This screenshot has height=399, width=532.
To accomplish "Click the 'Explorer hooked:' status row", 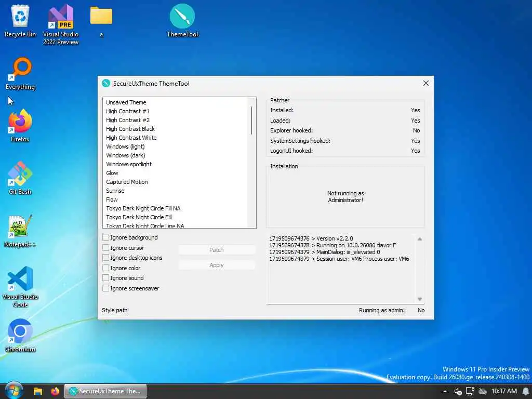I will click(345, 130).
